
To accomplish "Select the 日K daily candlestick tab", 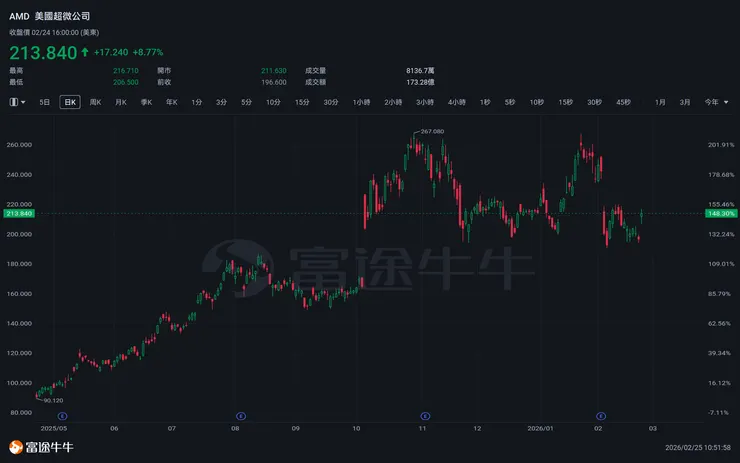I will (x=70, y=102).
